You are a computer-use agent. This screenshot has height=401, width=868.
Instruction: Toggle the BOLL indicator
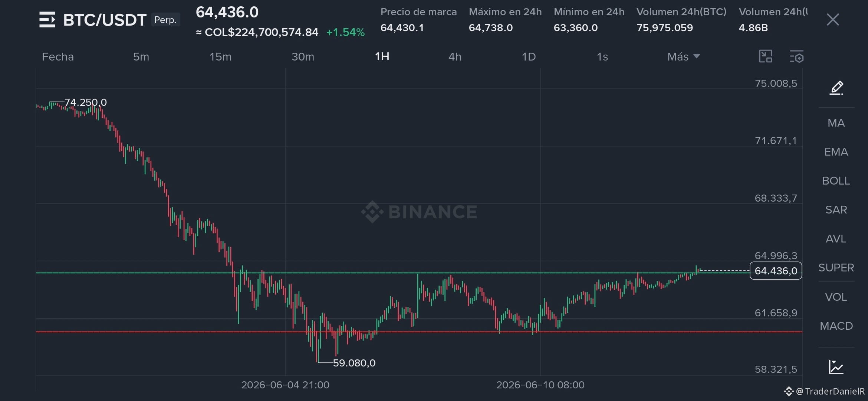coord(836,181)
